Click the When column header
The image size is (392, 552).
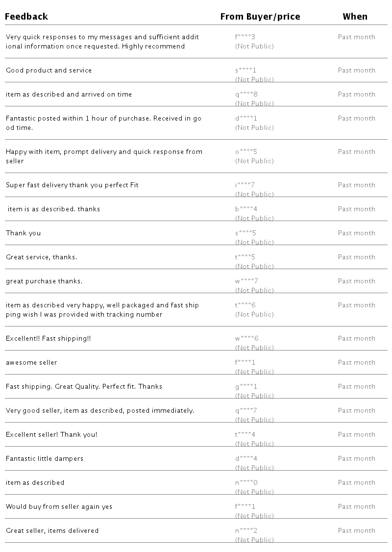click(x=355, y=17)
